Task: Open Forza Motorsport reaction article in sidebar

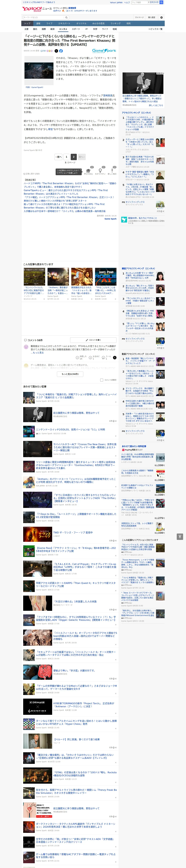Action: tap(138, 563)
